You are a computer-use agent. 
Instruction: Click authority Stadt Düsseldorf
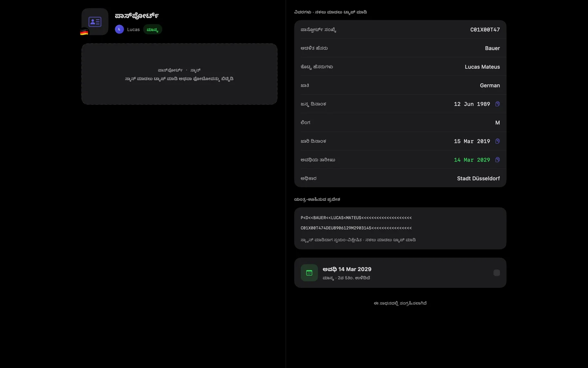479,178
